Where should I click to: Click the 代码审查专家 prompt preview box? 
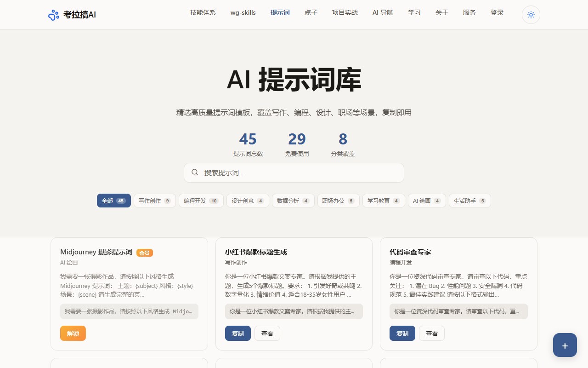[458, 311]
